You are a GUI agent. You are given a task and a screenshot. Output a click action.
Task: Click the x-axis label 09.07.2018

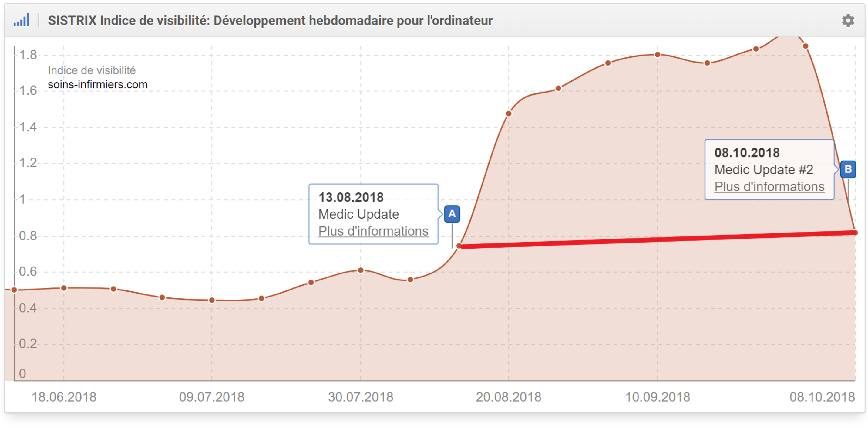pyautogui.click(x=212, y=397)
